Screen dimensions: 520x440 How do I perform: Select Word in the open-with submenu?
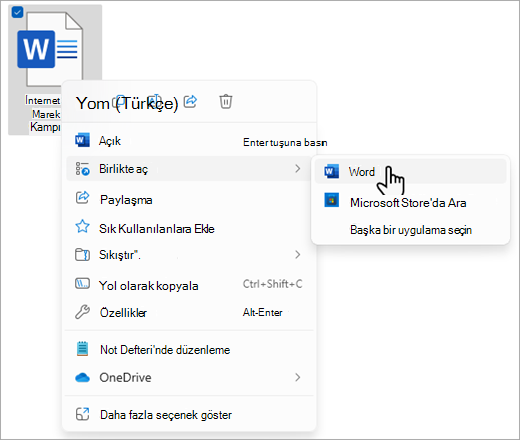(411, 171)
